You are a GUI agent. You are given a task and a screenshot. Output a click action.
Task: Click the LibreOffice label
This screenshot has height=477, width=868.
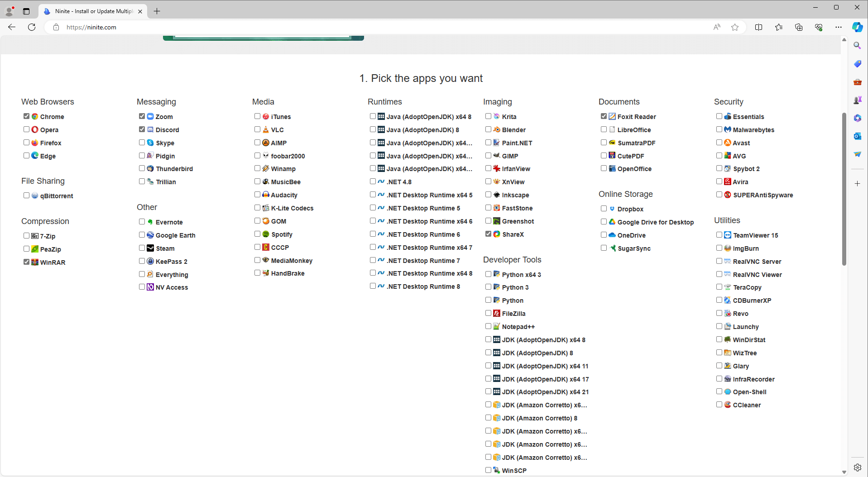tap(634, 130)
